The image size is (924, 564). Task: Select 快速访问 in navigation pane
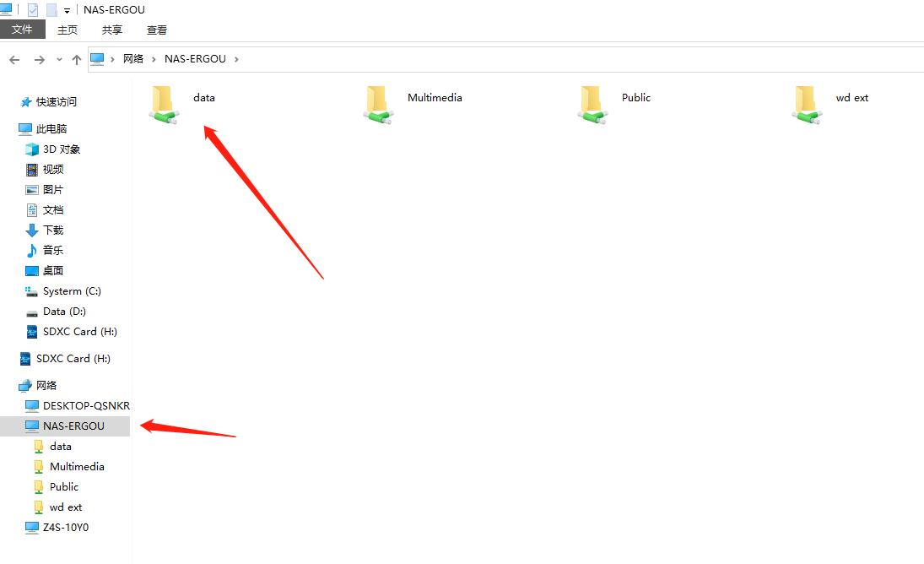(x=56, y=102)
